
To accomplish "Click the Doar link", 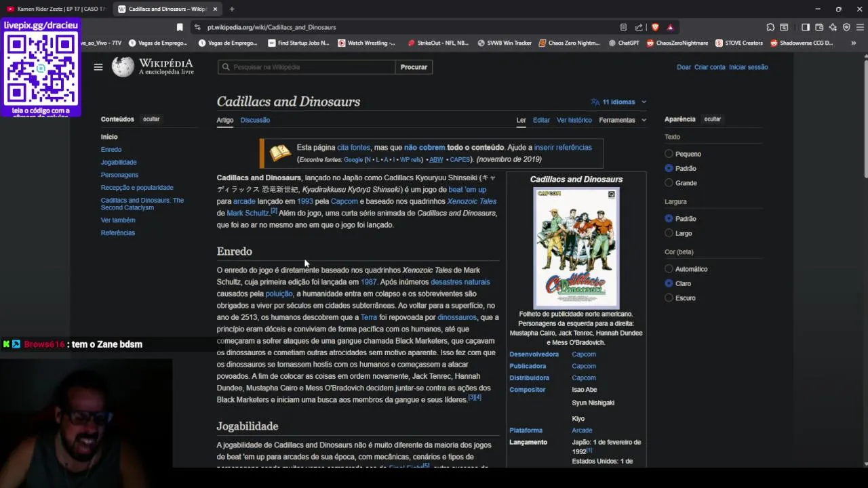I will 684,67.
